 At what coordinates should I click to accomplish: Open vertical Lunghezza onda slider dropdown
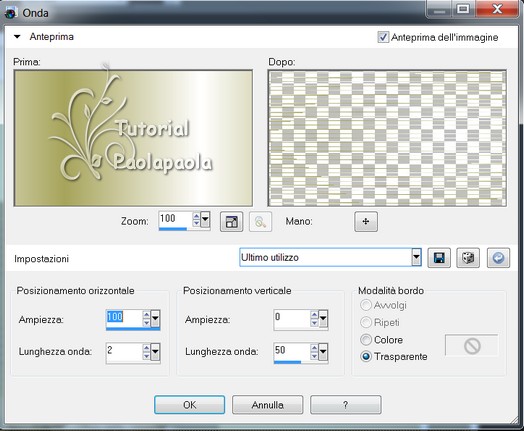[323, 351]
